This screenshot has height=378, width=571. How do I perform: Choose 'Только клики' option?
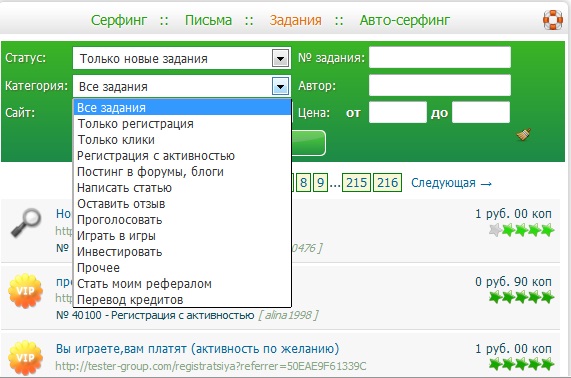click(182, 140)
